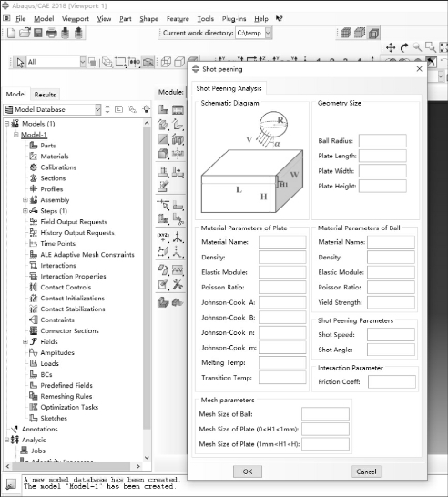The image size is (448, 497).
Task: Click the Model Database up-down stepper arrows
Action: 107,109
